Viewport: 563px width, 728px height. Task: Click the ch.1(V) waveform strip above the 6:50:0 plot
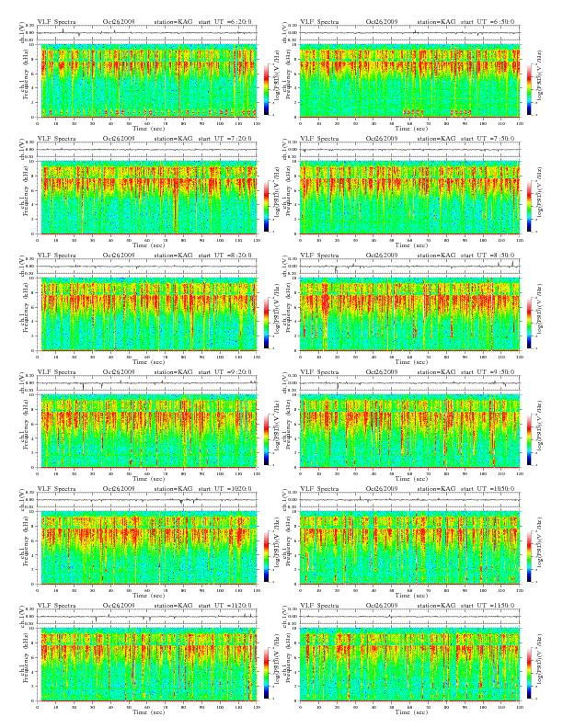pyautogui.click(x=409, y=33)
